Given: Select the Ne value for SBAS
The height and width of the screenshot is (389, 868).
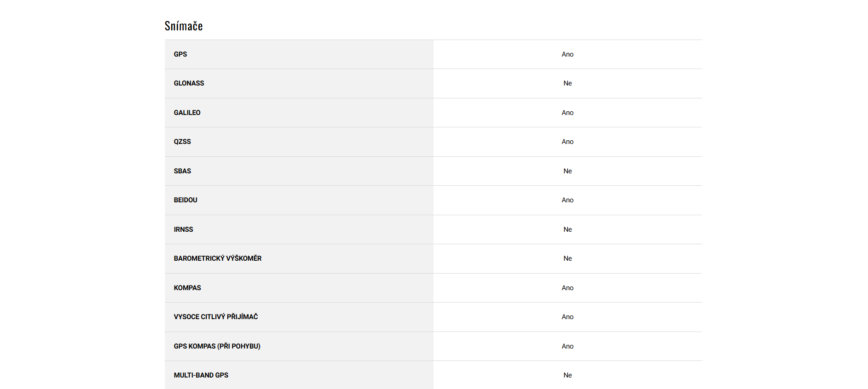Looking at the screenshot, I should (x=568, y=171).
